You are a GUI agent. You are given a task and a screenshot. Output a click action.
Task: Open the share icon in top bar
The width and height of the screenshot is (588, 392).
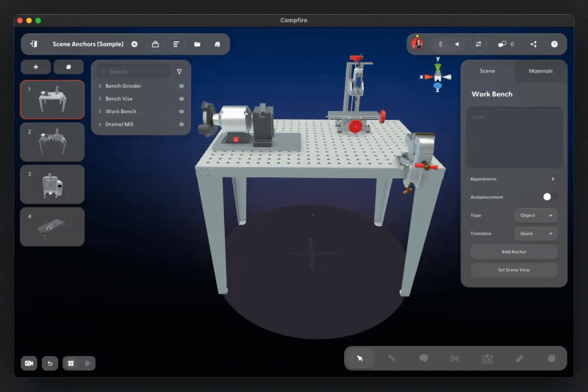[x=533, y=44]
